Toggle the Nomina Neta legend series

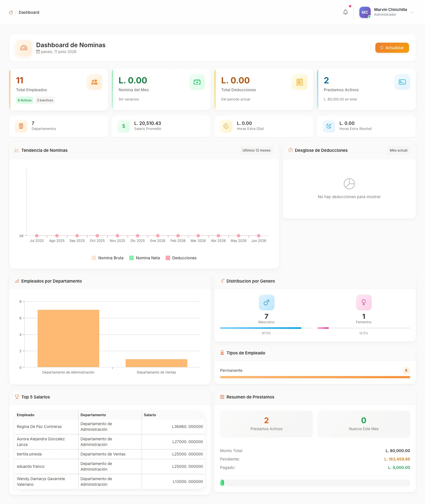click(145, 258)
